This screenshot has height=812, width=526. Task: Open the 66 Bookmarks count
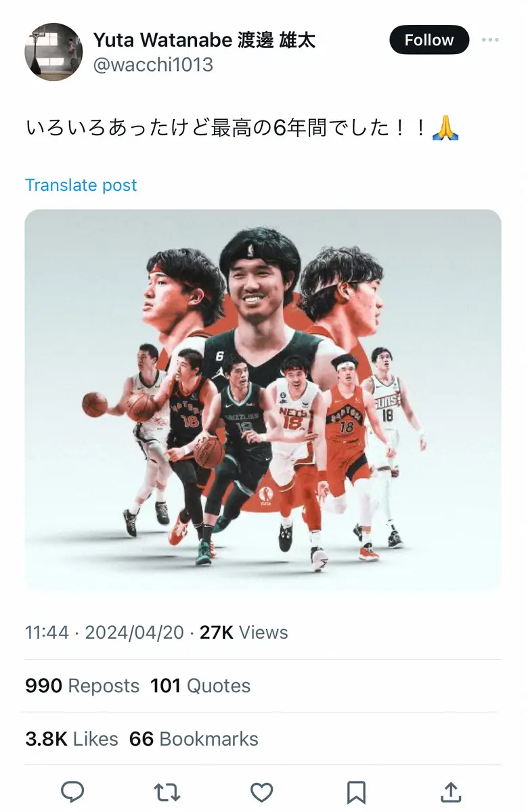tap(194, 739)
